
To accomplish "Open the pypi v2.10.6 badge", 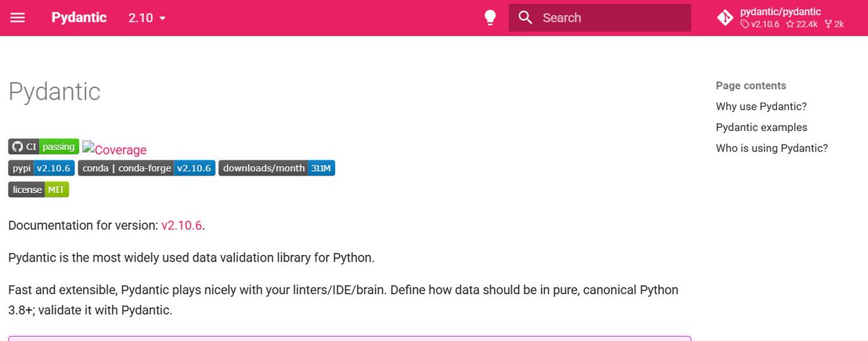I will coord(41,168).
